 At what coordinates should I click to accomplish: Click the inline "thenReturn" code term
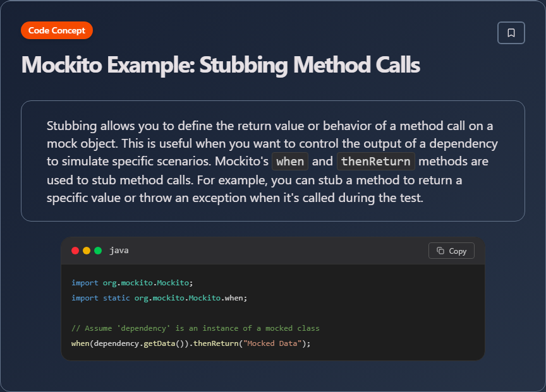coord(376,162)
